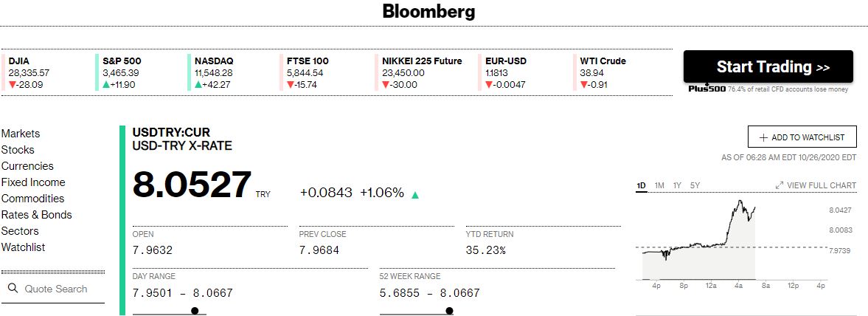Select the 5Y chart range tab
Image resolution: width=868 pixels, height=316 pixels.
(695, 186)
